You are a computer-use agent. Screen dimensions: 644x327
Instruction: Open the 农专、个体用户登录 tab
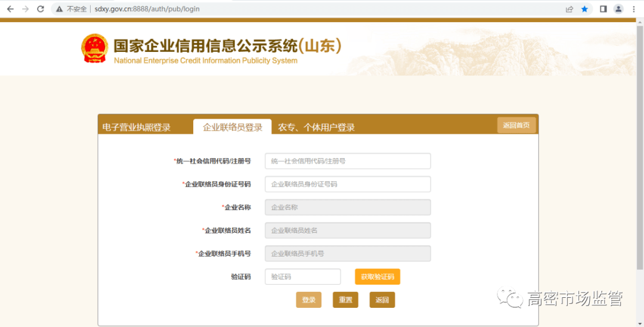(317, 127)
